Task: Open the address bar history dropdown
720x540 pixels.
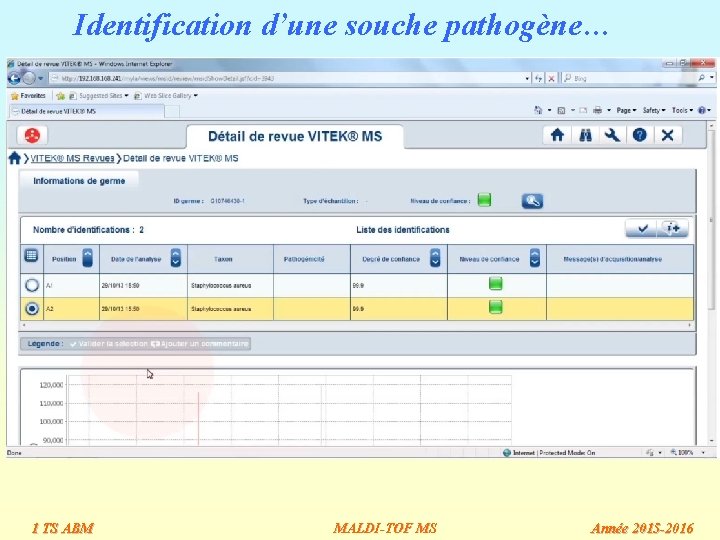Action: click(x=527, y=79)
